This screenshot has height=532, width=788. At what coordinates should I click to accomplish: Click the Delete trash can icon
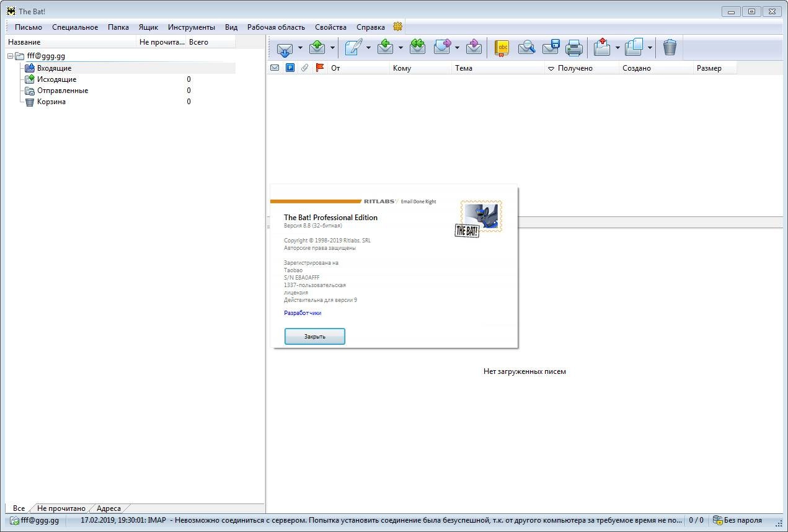coord(670,48)
